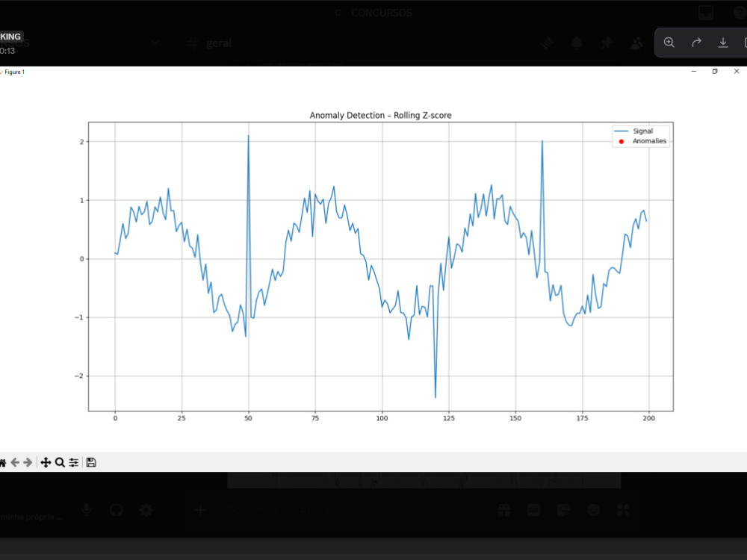
Task: Open pinned messages with the pin icon
Action: click(607, 43)
